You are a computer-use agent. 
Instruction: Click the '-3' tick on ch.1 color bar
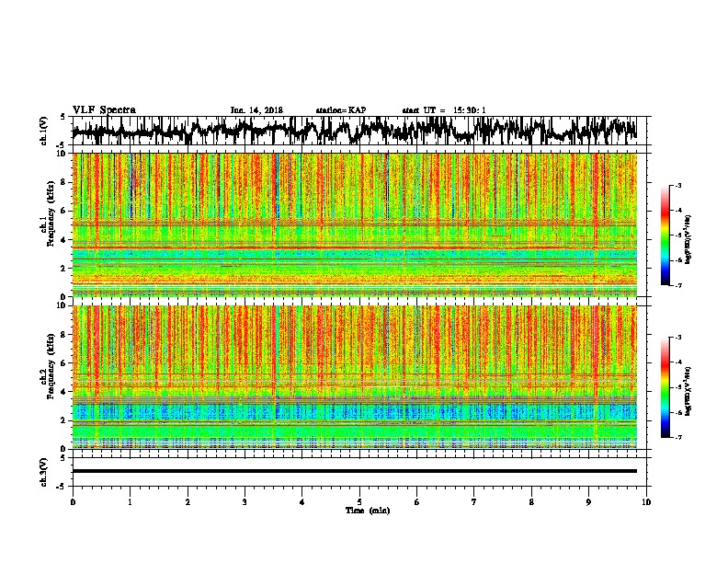tap(677, 186)
